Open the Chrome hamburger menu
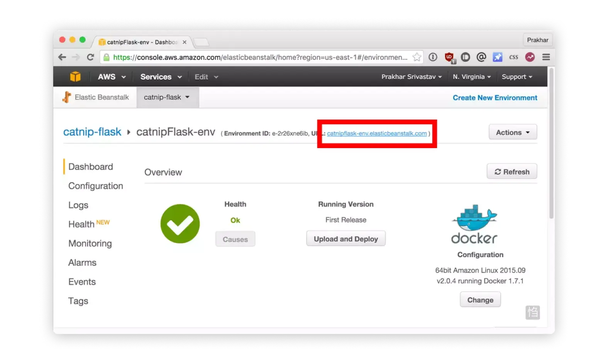 point(546,57)
